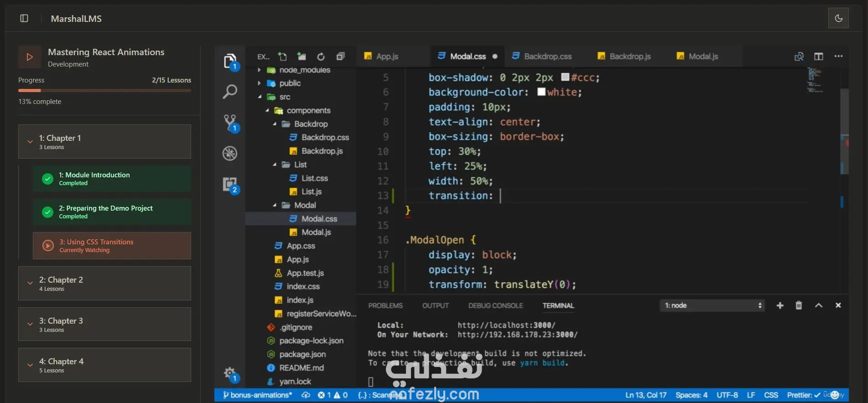868x403 pixels.
Task: Expand the Chapter 4 section
Action: pyautogui.click(x=104, y=365)
